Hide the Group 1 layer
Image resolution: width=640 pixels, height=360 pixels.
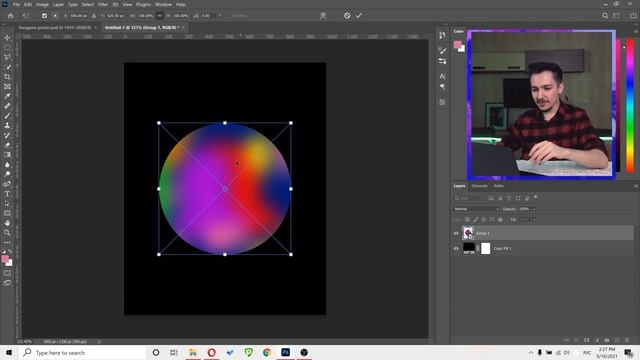pyautogui.click(x=456, y=233)
